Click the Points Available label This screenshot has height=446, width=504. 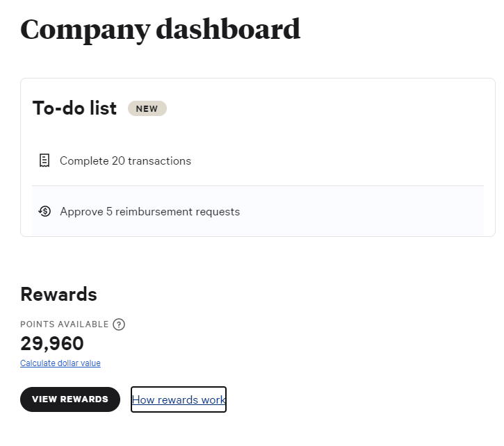[x=64, y=324]
